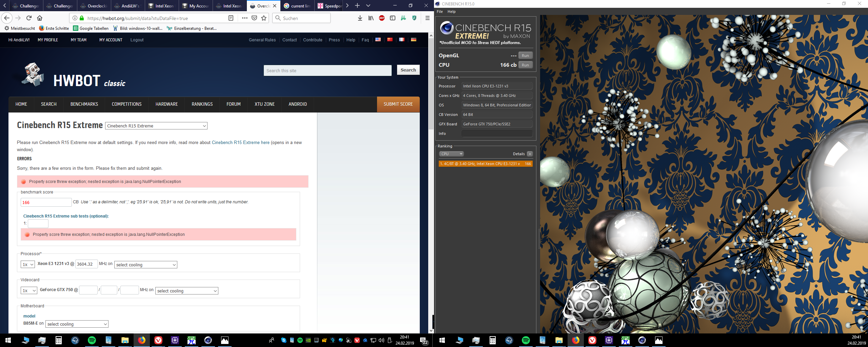The image size is (868, 347).
Task: Show Firefox sidebars icon
Action: click(x=393, y=18)
